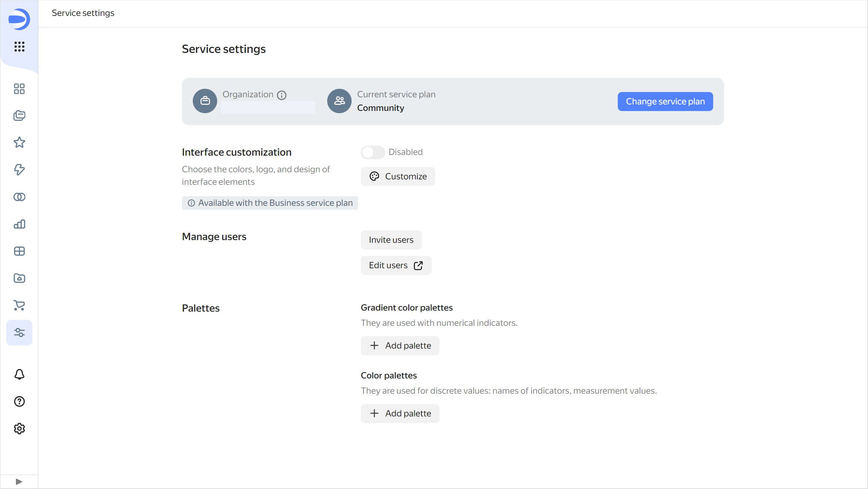The image size is (868, 489).
Task: Open the apps grid switcher
Action: 19,47
